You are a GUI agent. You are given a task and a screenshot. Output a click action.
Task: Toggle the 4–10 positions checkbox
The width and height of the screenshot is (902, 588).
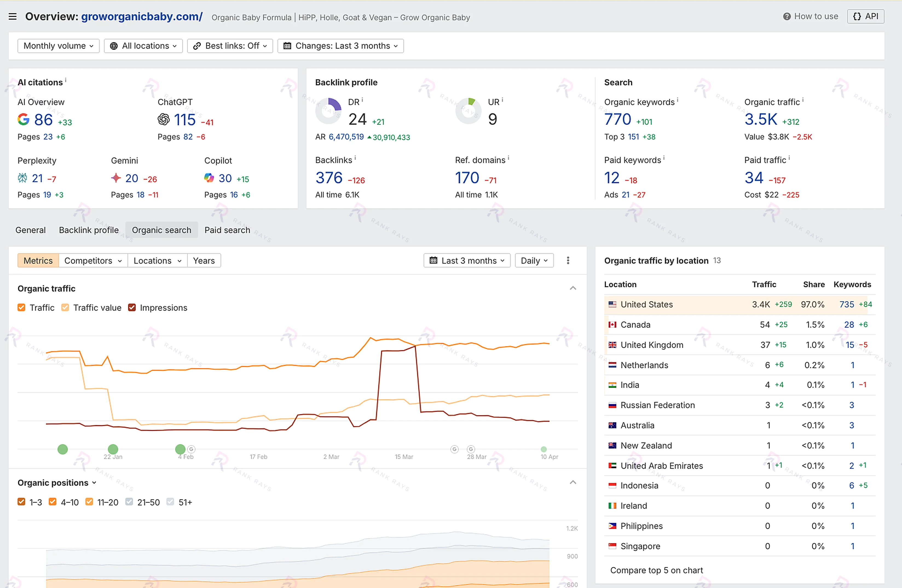point(53,502)
